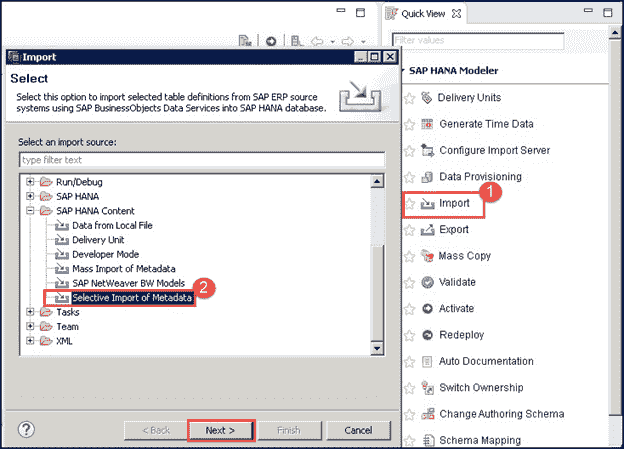624x449 pixels.
Task: Click the Change Authoring Schema icon
Action: (x=428, y=414)
